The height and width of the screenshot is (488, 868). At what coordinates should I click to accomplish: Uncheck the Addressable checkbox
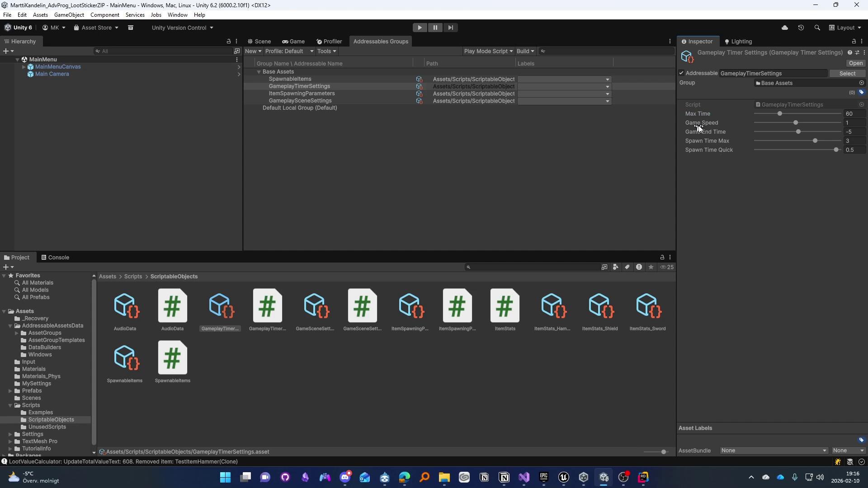point(681,73)
